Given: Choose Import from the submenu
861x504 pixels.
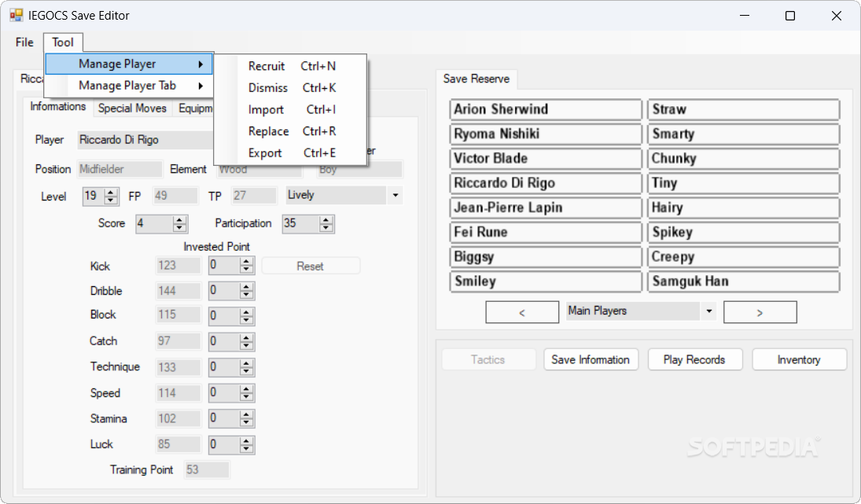Looking at the screenshot, I should pyautogui.click(x=290, y=110).
